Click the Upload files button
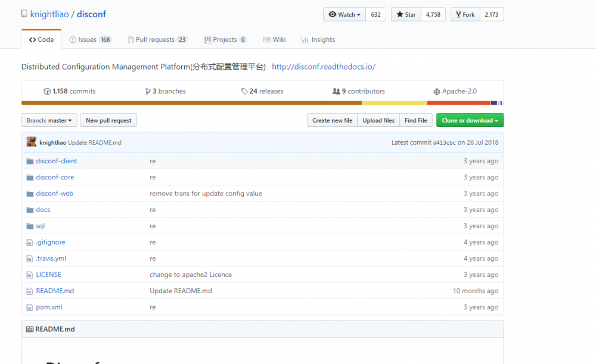Screen dimensions: 596x364 378,120
